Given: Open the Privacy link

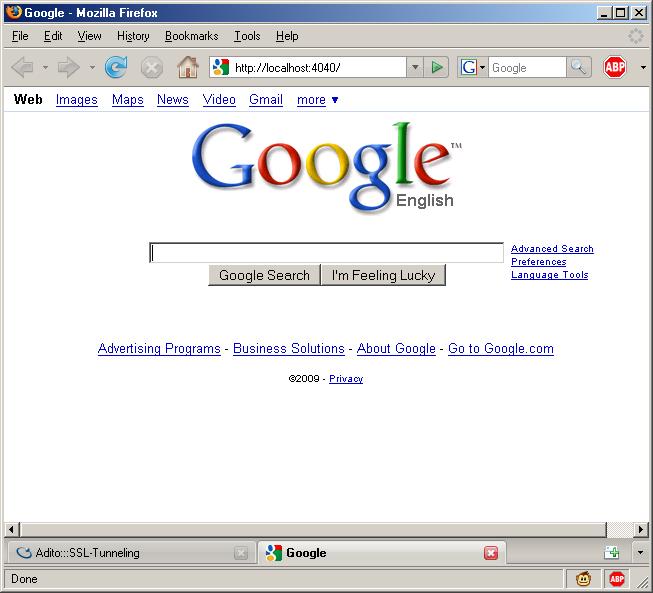Looking at the screenshot, I should [x=346, y=379].
